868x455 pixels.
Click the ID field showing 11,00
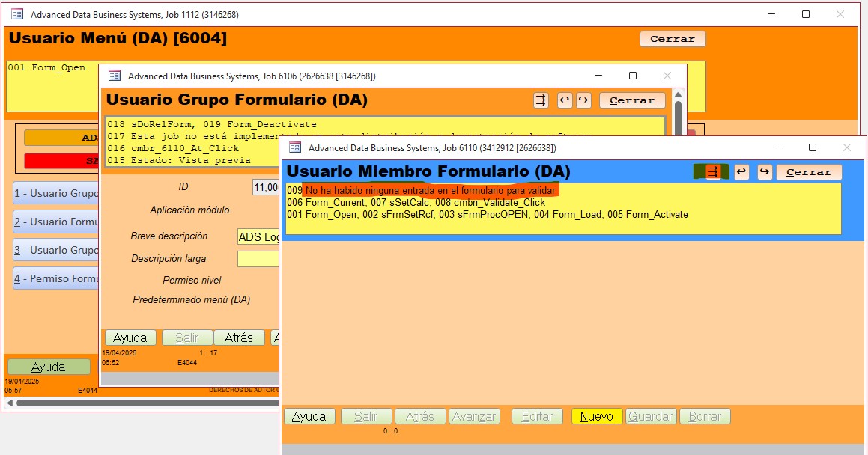tap(266, 187)
